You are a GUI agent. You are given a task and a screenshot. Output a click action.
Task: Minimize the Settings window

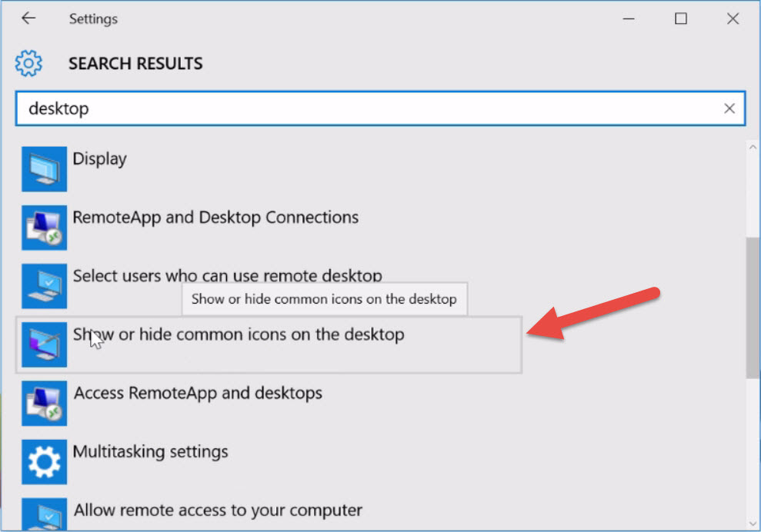pyautogui.click(x=629, y=19)
